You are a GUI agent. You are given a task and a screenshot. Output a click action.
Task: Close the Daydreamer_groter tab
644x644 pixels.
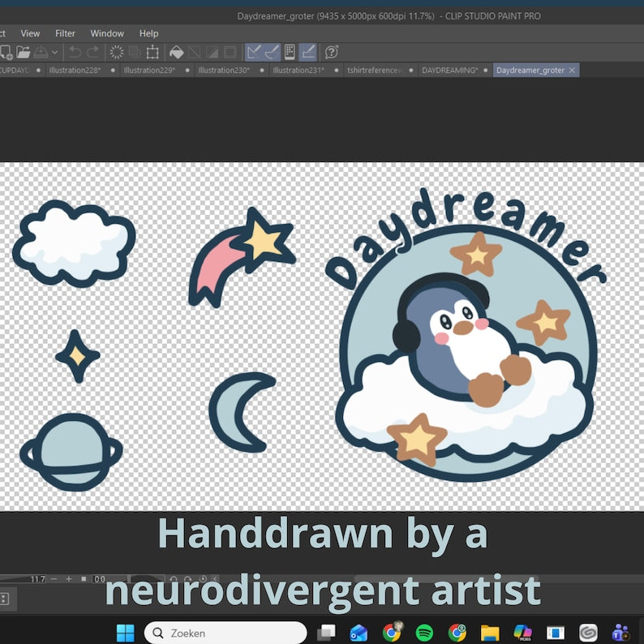click(572, 71)
